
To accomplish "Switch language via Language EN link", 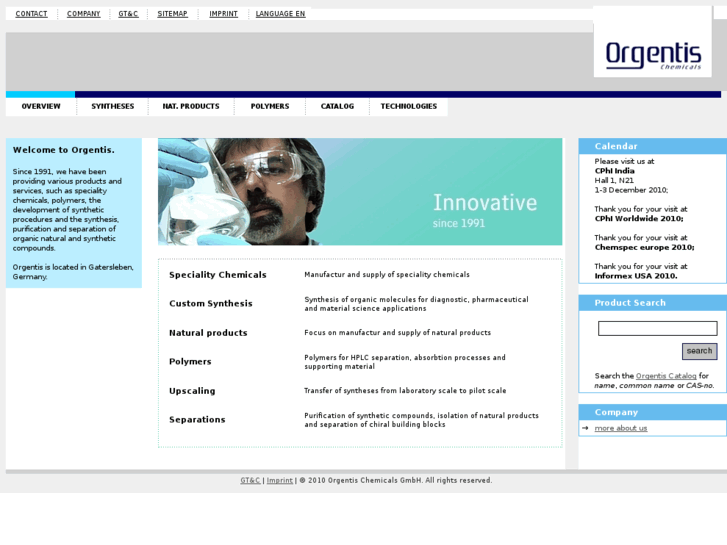I will (281, 14).
